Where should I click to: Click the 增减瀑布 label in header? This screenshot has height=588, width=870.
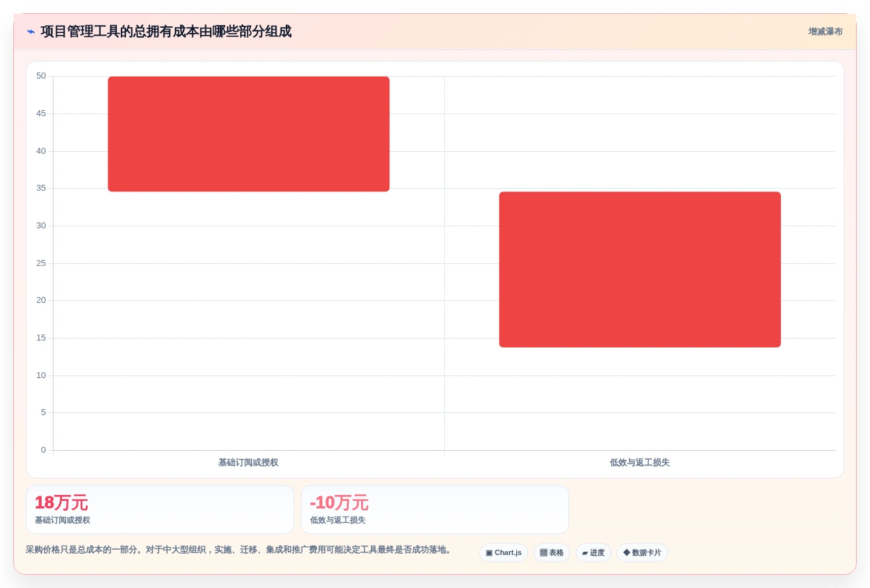tap(825, 32)
